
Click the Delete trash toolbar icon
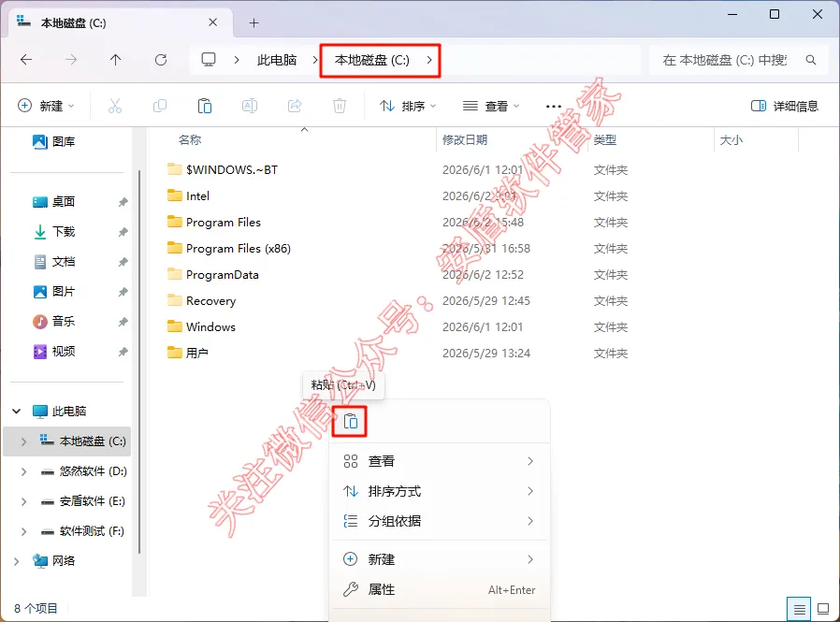(x=340, y=106)
